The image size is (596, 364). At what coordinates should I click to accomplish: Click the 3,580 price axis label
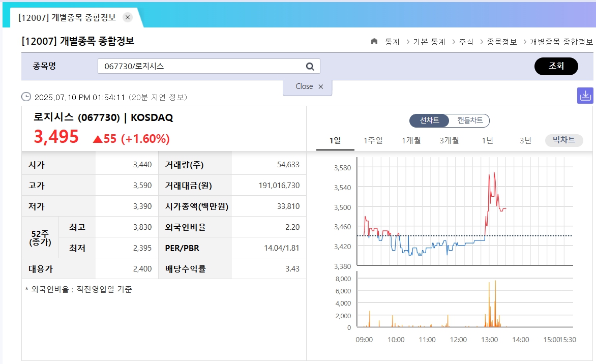342,168
